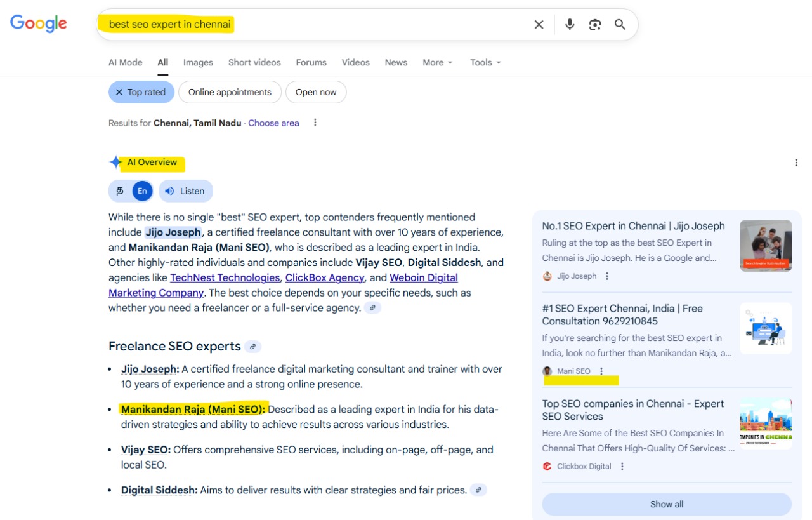The width and height of the screenshot is (812, 520).
Task: Open three-dot menu next to Jijo Joseph source
Action: [x=607, y=276]
